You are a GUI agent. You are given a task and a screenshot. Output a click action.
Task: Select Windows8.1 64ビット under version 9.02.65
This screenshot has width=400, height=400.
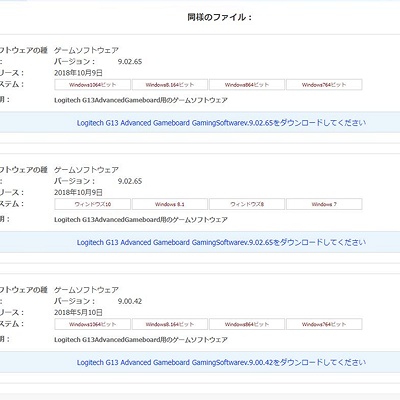pos(170,85)
